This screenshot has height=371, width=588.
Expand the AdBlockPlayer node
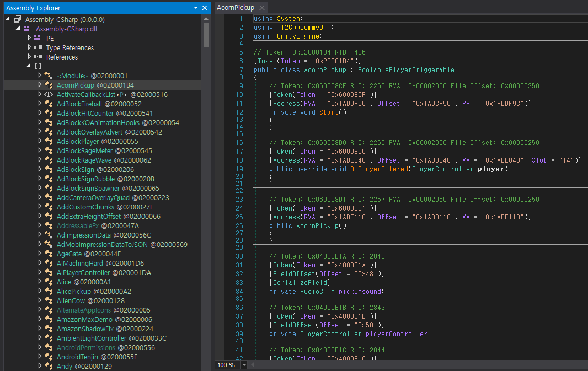click(40, 141)
